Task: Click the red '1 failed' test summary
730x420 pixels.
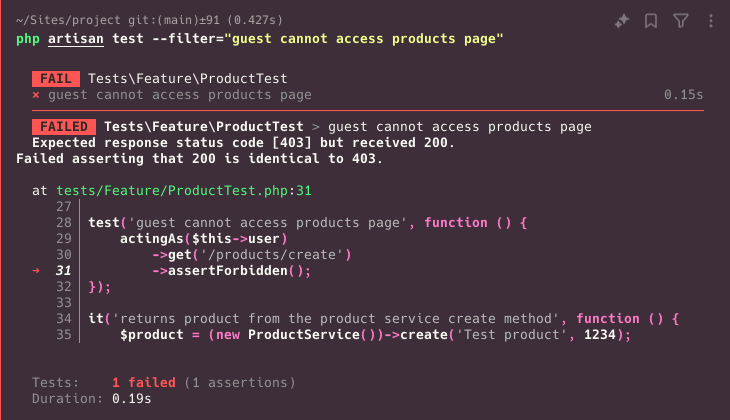Action: pyautogui.click(x=144, y=383)
